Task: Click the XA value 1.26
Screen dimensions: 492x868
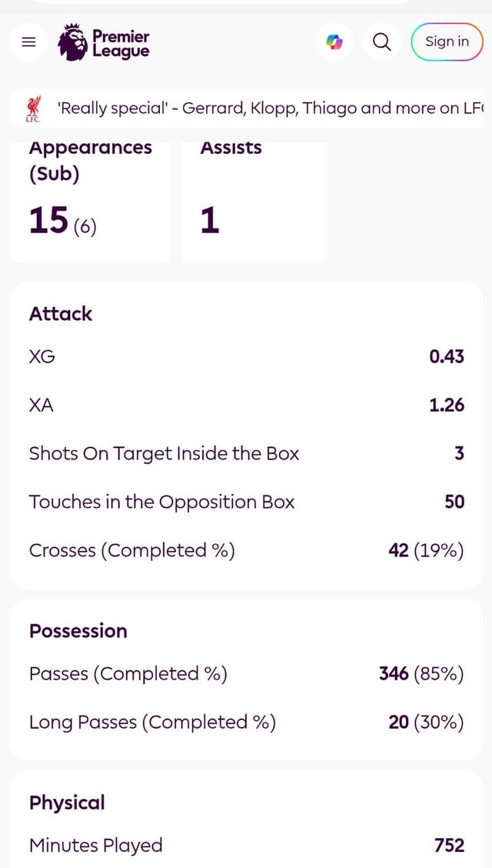Action: coord(447,405)
